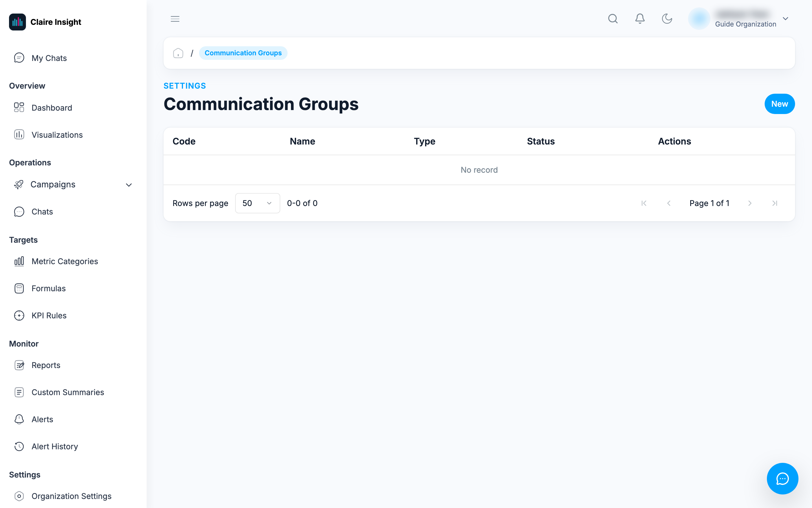Click the Claire Insight logo icon
This screenshot has width=812, height=508.
point(17,22)
